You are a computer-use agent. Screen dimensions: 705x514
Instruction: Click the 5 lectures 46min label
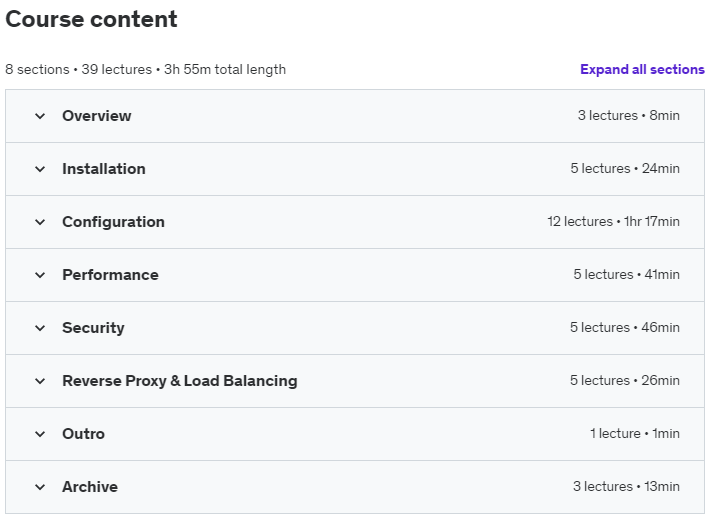625,328
